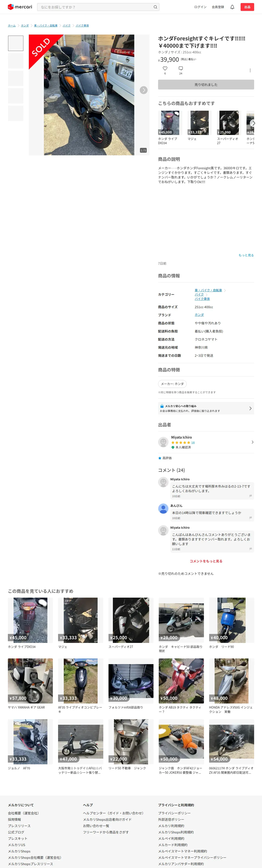Open ¥57,800 ヤマハ ギア GEAR listing
Image resolution: width=262 pixels, height=868 pixels.
click(x=30, y=684)
